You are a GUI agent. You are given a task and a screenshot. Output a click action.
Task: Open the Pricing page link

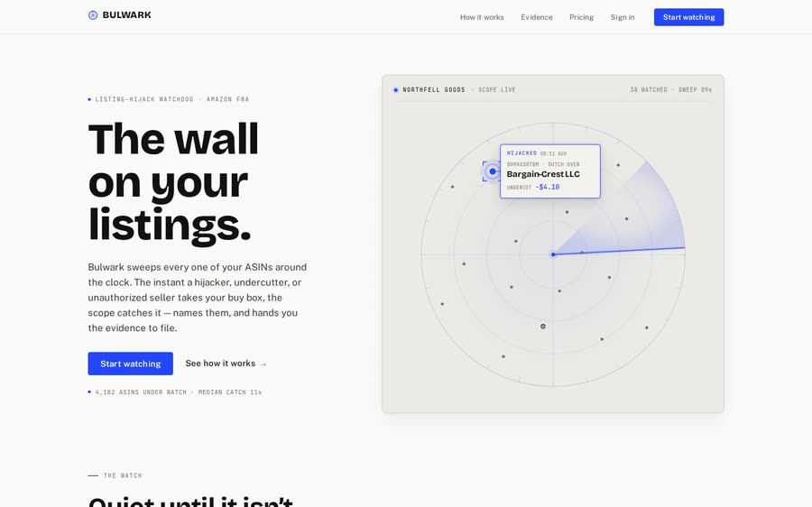(x=582, y=17)
